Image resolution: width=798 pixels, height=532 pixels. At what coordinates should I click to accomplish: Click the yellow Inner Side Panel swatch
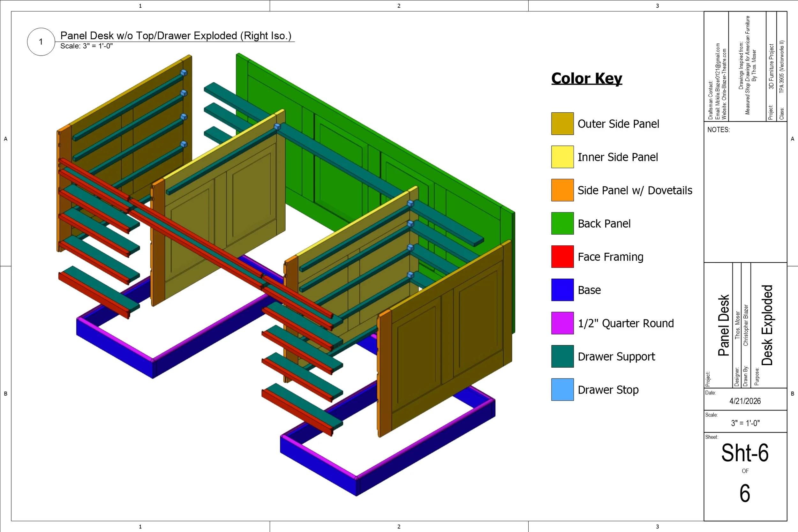pyautogui.click(x=562, y=157)
